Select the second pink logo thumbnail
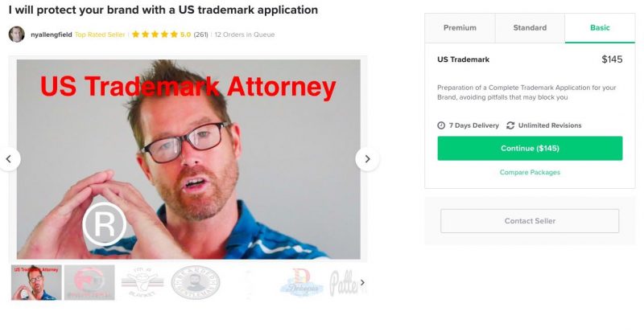 pyautogui.click(x=89, y=282)
